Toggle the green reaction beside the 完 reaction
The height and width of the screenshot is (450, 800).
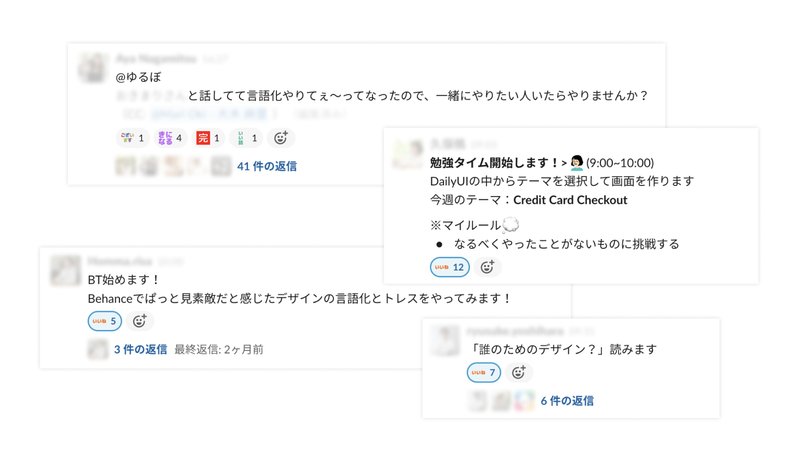point(246,138)
